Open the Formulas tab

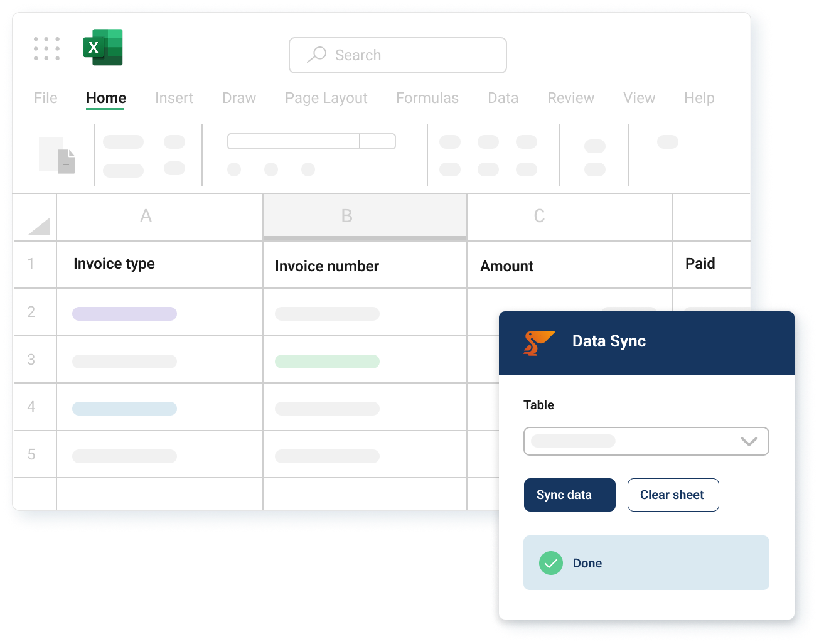(427, 98)
